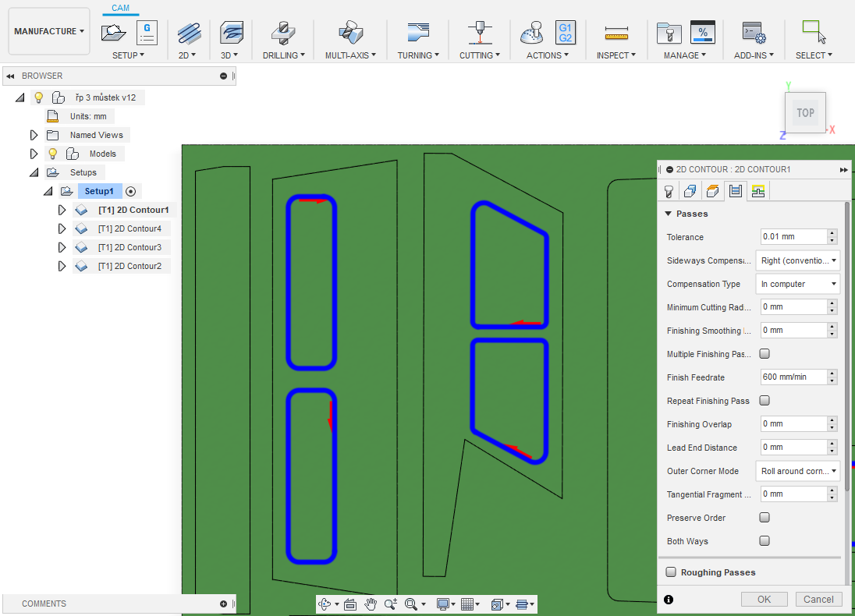Click the 2D milling toolpath icon

coord(188,33)
